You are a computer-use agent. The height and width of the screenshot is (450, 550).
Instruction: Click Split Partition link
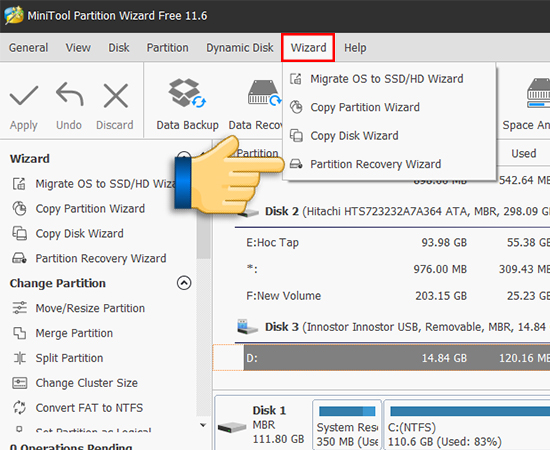[69, 358]
